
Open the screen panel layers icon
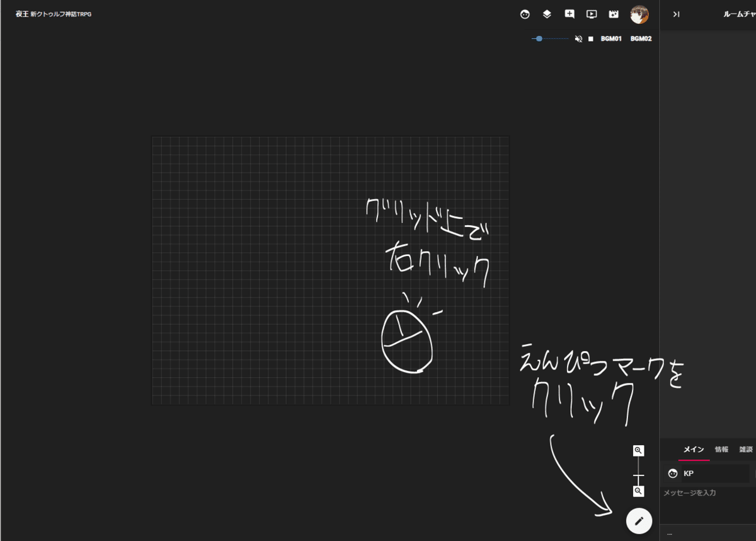pyautogui.click(x=547, y=14)
